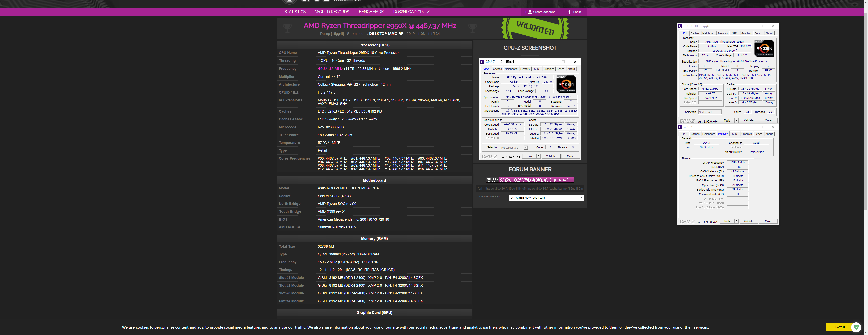Click the '57 °C / 135 °F' temperature value

pos(329,143)
